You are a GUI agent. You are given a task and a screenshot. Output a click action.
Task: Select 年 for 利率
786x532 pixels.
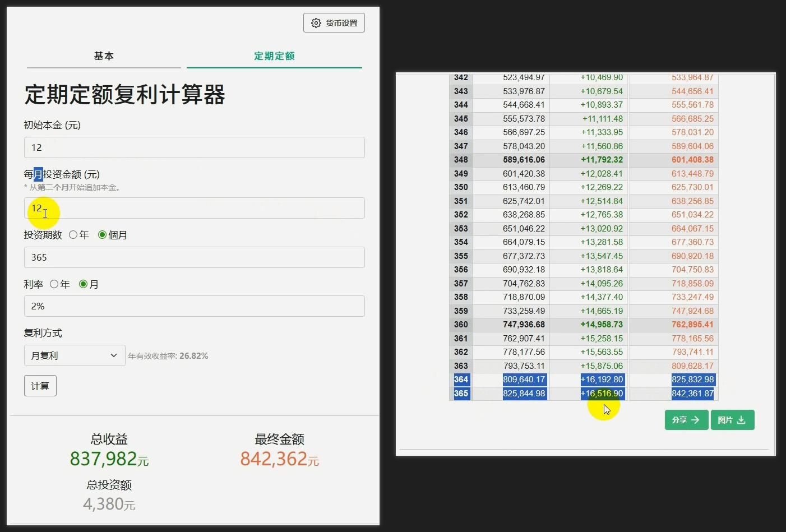tap(54, 284)
